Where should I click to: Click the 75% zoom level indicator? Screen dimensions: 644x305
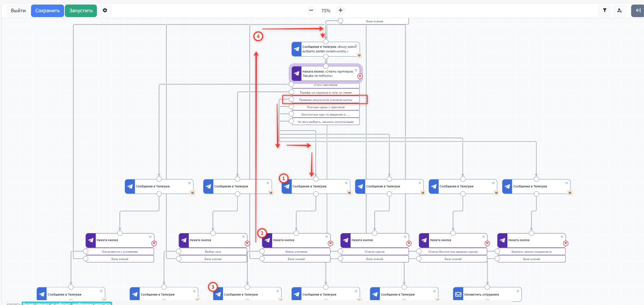326,11
